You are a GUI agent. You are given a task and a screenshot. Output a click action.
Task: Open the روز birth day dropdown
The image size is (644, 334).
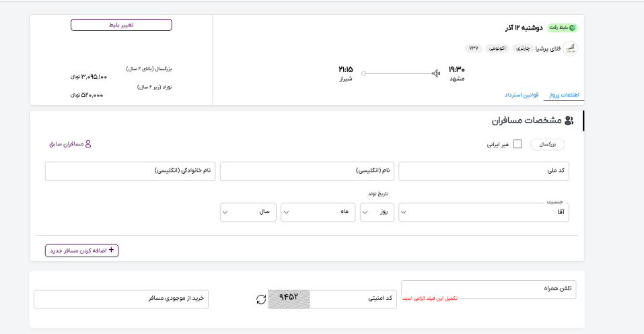click(x=377, y=212)
